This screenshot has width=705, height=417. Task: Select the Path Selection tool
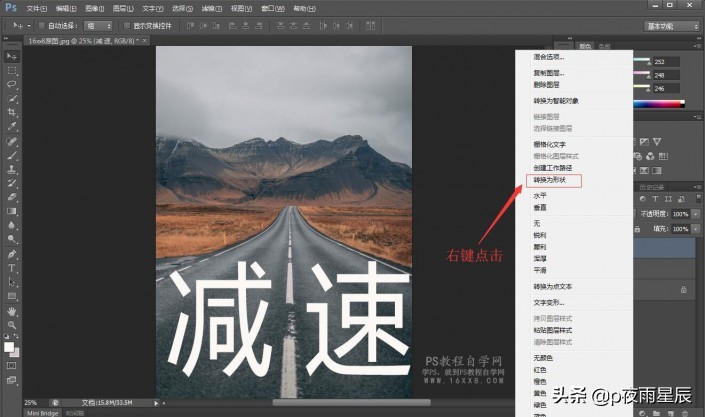point(12,282)
